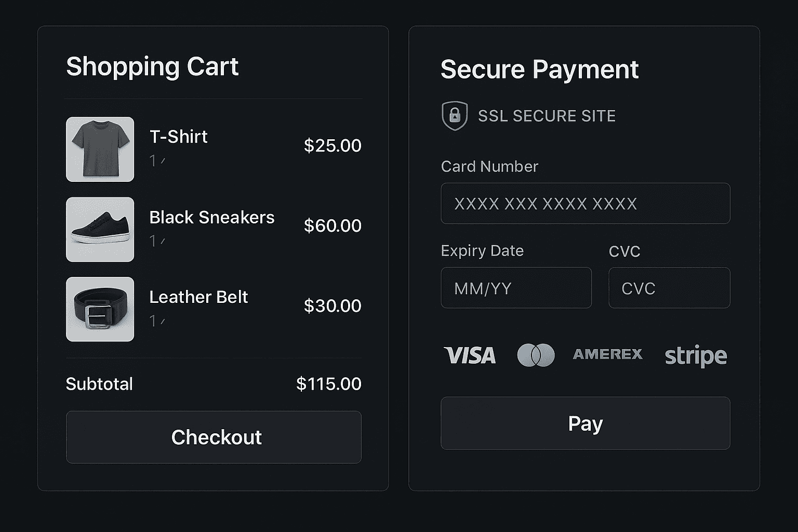Click the Leather Belt product thumbnail
The image size is (798, 532).
[100, 310]
